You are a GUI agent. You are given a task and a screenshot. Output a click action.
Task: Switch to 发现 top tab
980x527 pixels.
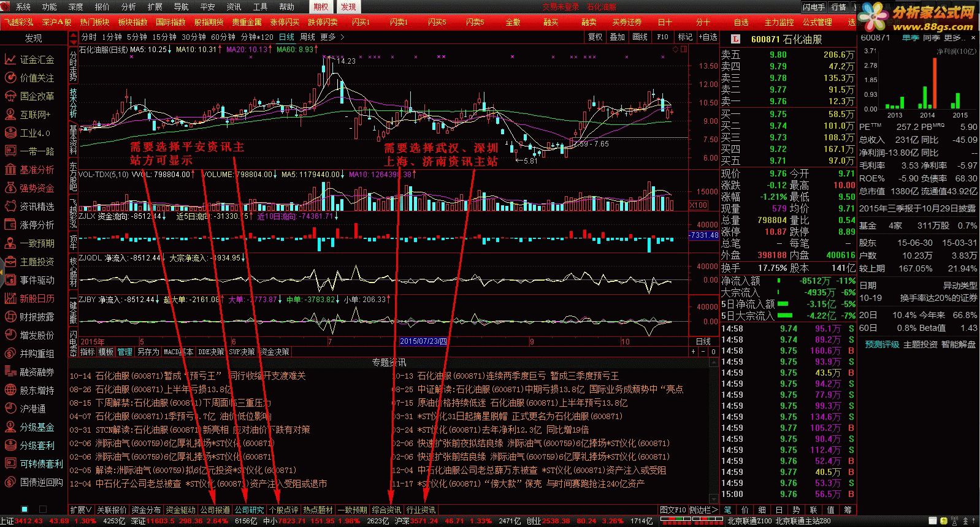(x=348, y=7)
